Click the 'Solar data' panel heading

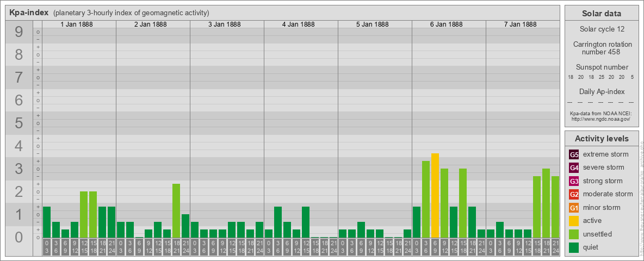(x=602, y=14)
